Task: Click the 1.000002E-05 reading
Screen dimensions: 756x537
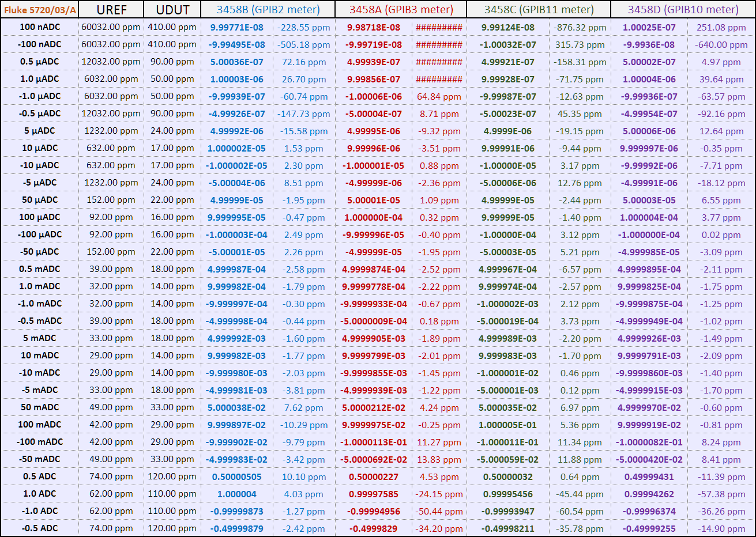Action: (x=237, y=148)
